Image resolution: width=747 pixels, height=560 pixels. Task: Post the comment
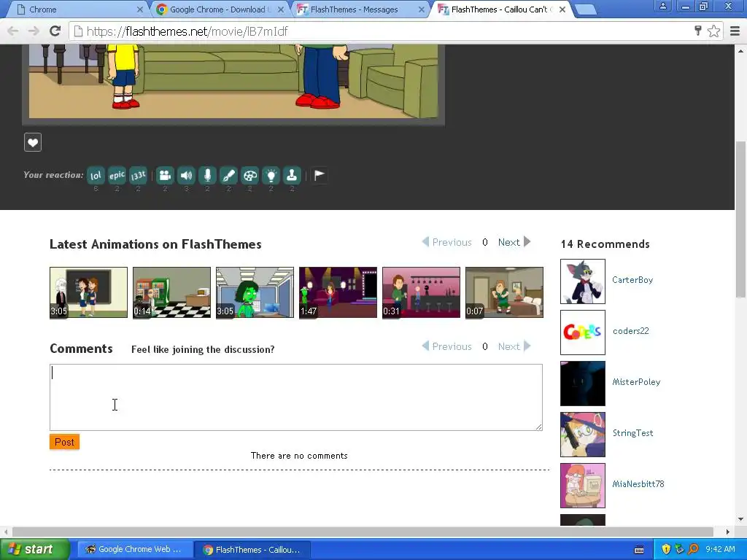(64, 442)
